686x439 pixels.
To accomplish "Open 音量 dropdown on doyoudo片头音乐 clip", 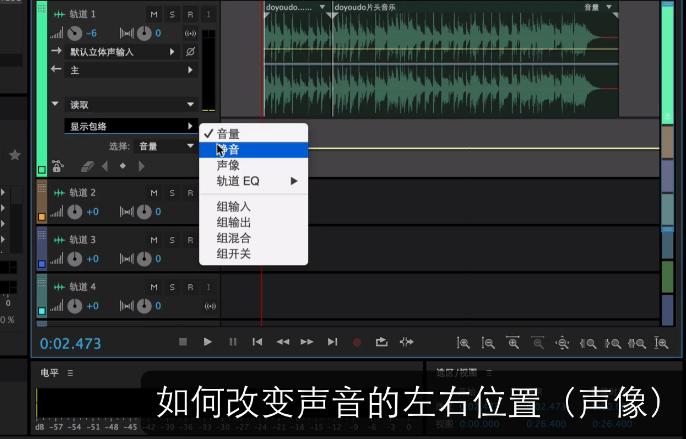I will [x=609, y=7].
